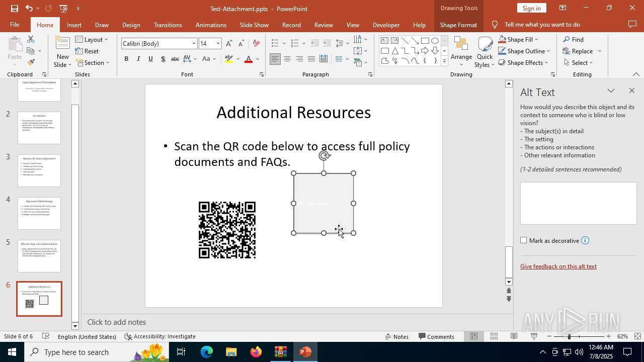Close the Alt Text pane
Screen dimensions: 644x362
click(632, 90)
